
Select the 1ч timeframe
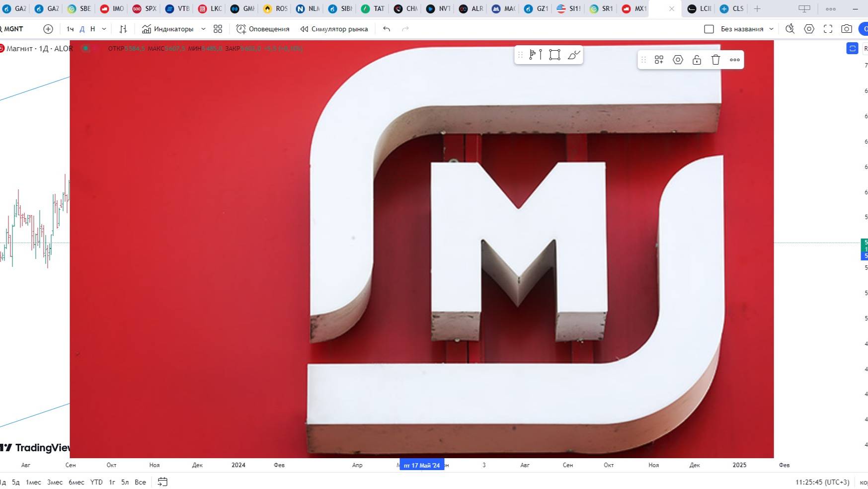click(70, 29)
